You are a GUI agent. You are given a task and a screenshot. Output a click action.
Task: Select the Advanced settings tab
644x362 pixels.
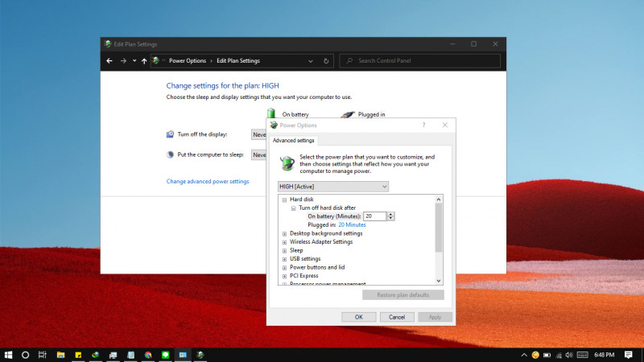pyautogui.click(x=293, y=140)
